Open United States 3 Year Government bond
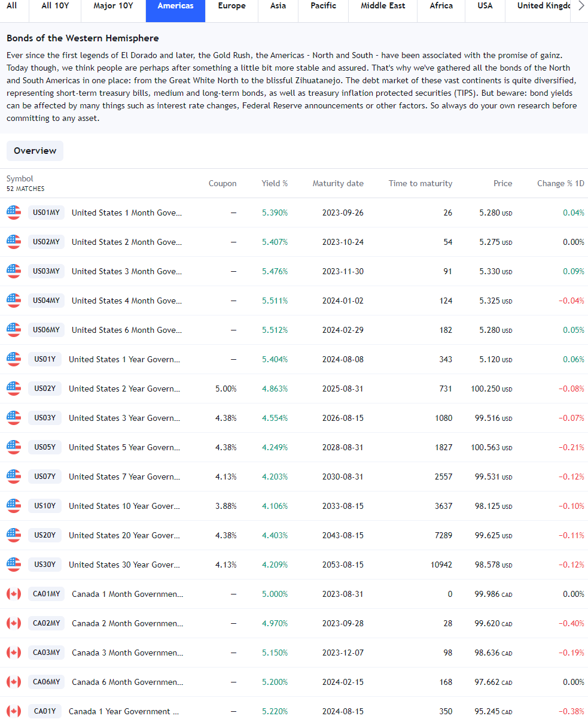This screenshot has width=588, height=722. (x=124, y=418)
